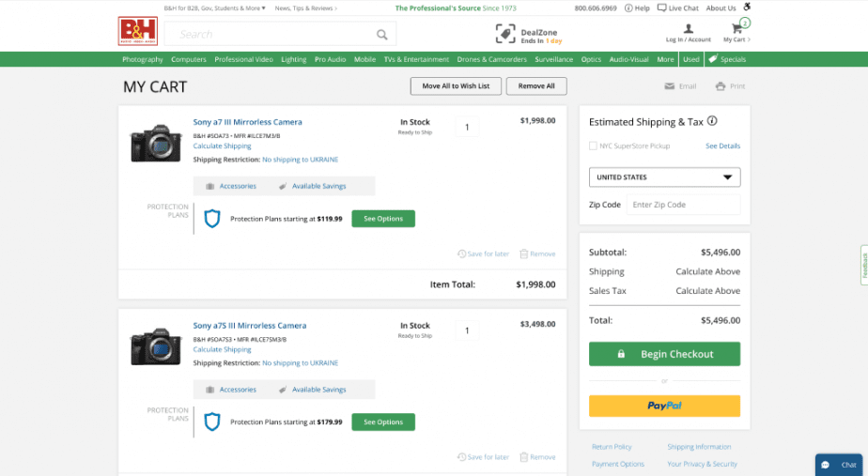Open Live Chat speech bubble icon
The width and height of the screenshot is (868, 476).
click(x=661, y=8)
